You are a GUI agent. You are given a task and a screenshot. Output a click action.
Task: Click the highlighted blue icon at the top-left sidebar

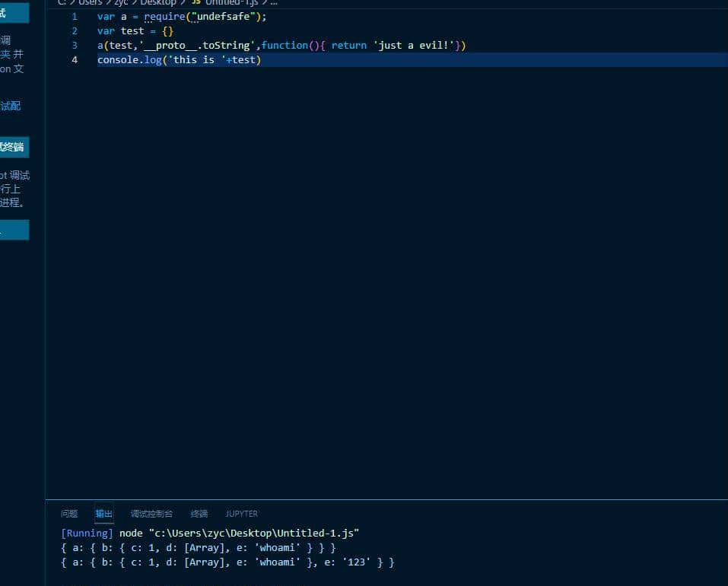point(14,12)
